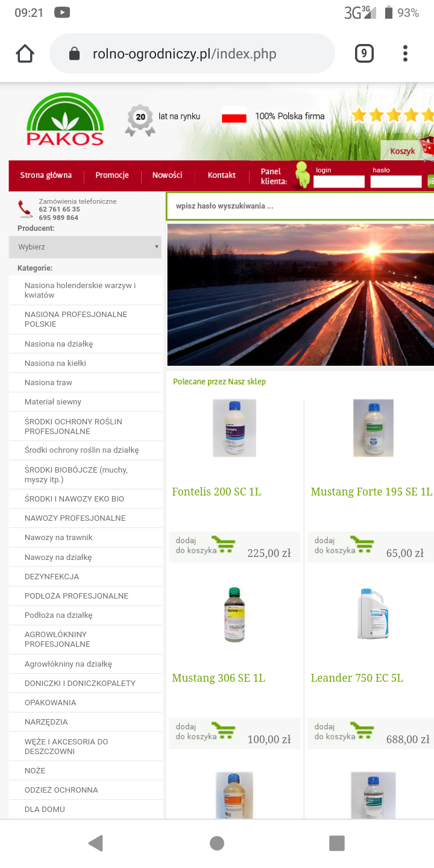The height and width of the screenshot is (868, 434).
Task: Open the Koszyk shopping cart
Action: pyautogui.click(x=403, y=151)
